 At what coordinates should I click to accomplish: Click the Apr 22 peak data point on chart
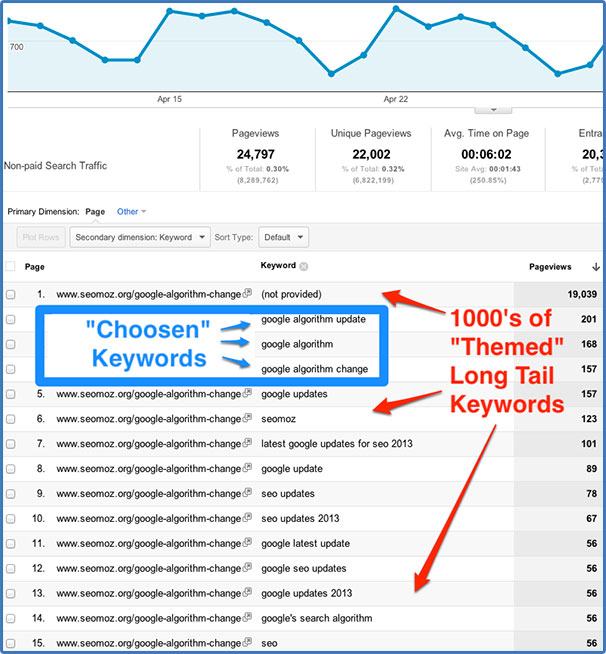pyautogui.click(x=396, y=9)
